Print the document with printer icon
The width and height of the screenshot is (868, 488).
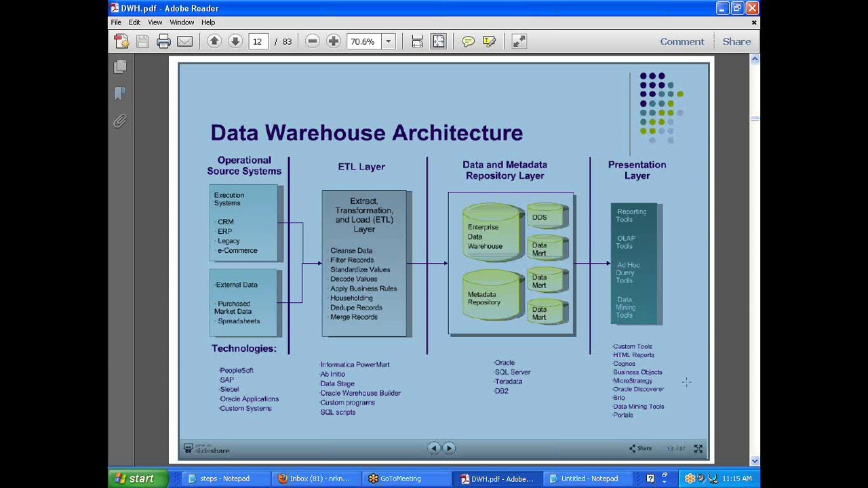pyautogui.click(x=163, y=41)
